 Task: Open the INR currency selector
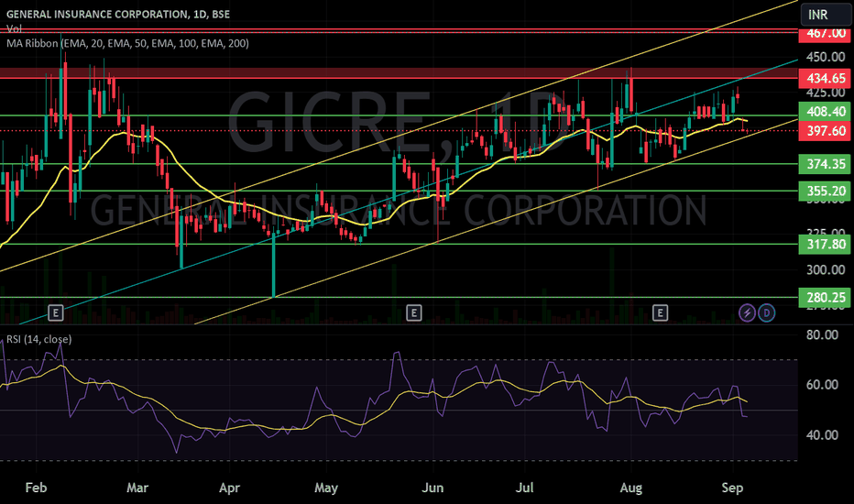(826, 15)
